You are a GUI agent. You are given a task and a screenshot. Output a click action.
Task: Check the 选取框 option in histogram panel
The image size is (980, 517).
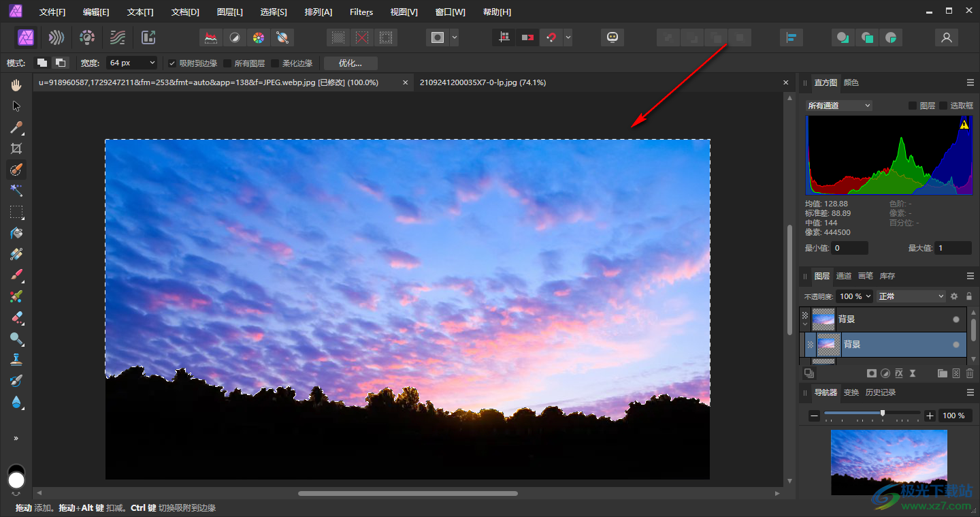click(x=943, y=106)
